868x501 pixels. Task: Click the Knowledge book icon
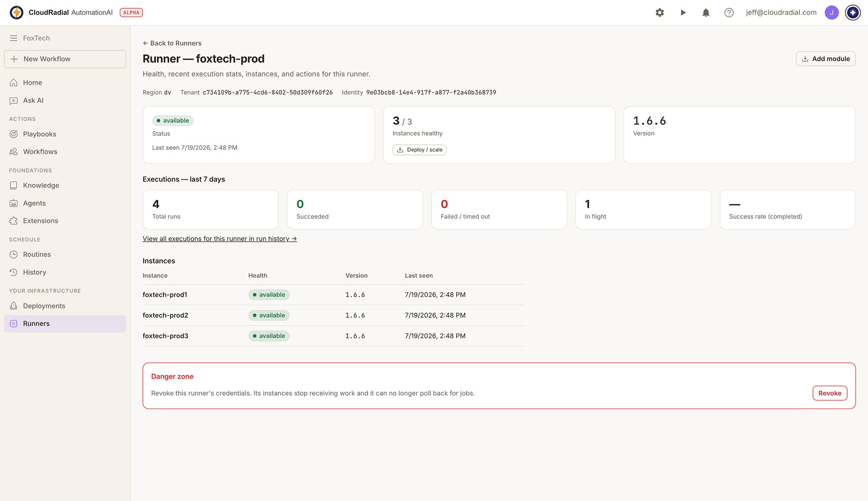click(x=13, y=185)
